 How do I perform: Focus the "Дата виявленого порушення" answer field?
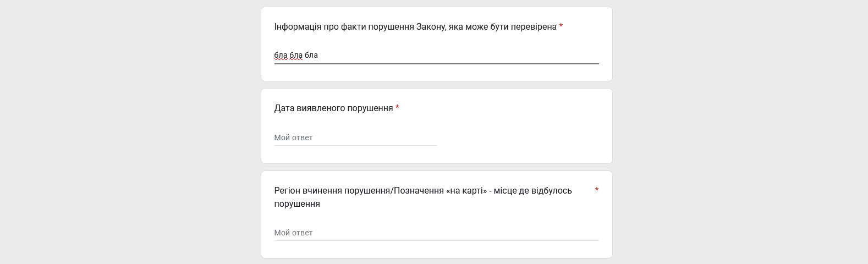[x=355, y=137]
